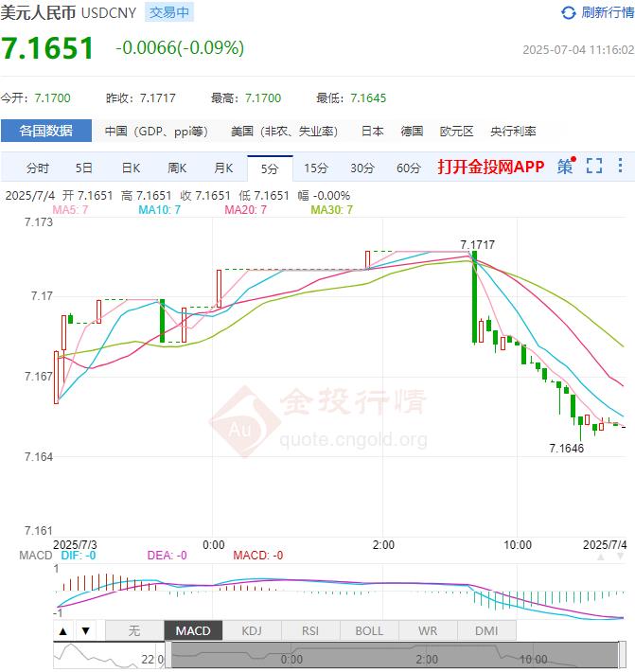Click the MA20: 7 legend label
Screen dimensions: 635x672
click(245, 210)
